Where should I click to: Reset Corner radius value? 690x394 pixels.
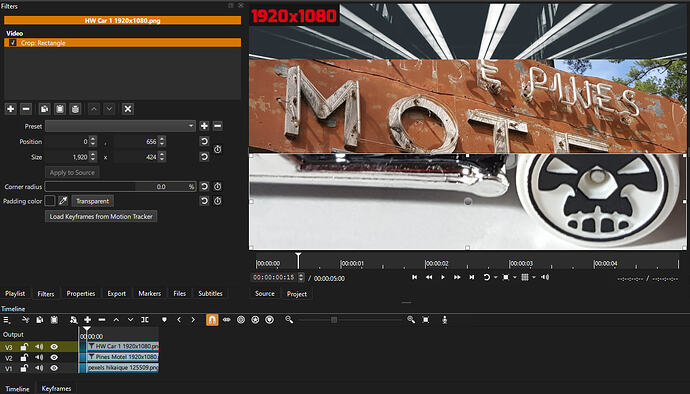(x=204, y=187)
